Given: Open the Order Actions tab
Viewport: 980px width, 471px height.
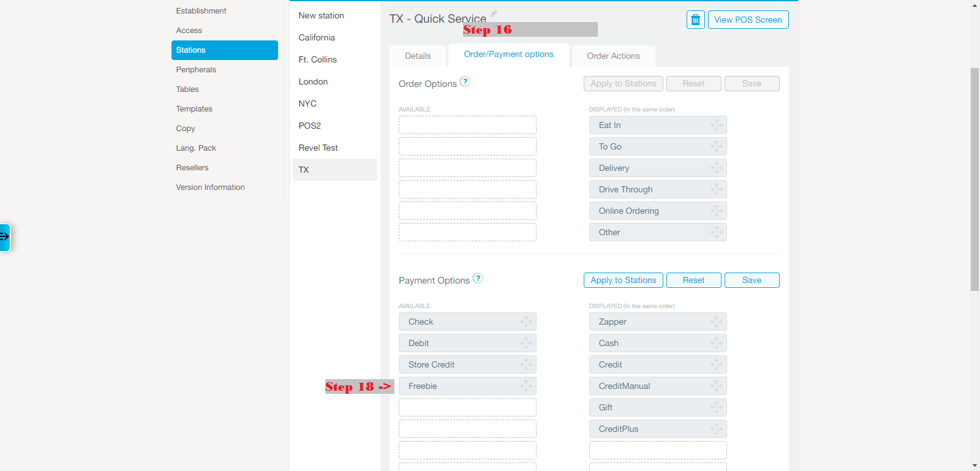Looking at the screenshot, I should (613, 56).
